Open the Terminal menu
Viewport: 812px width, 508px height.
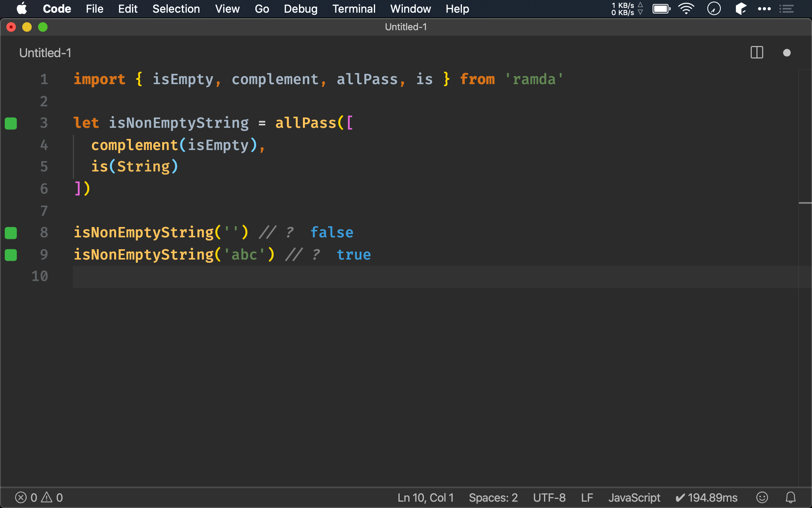[354, 8]
